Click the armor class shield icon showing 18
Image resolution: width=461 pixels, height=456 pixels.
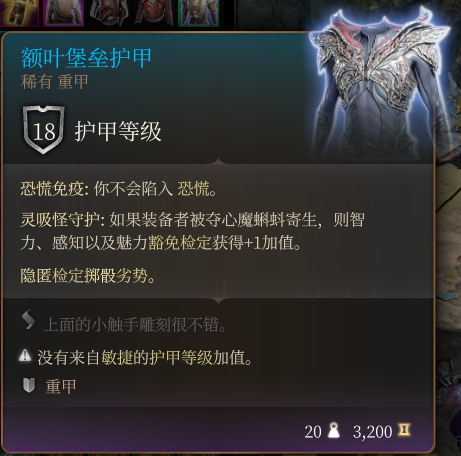[x=44, y=130]
